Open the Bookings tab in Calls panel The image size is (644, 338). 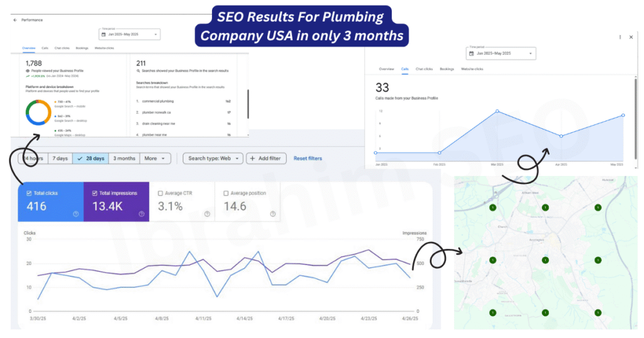pyautogui.click(x=447, y=69)
